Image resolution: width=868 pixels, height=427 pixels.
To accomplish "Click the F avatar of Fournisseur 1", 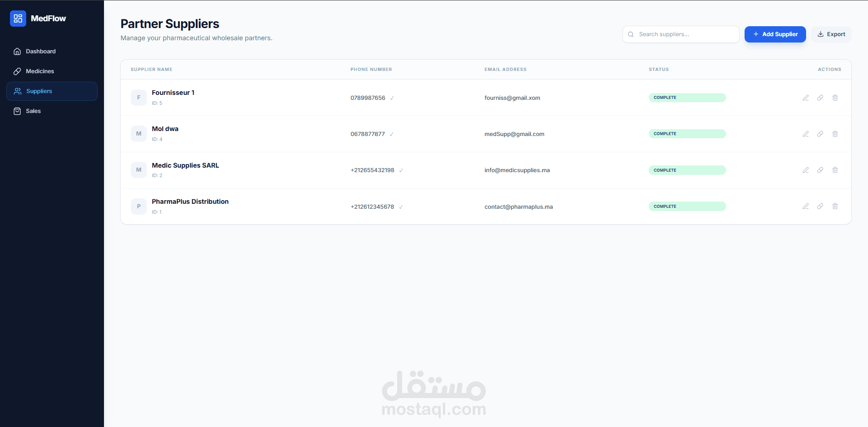I will point(139,98).
